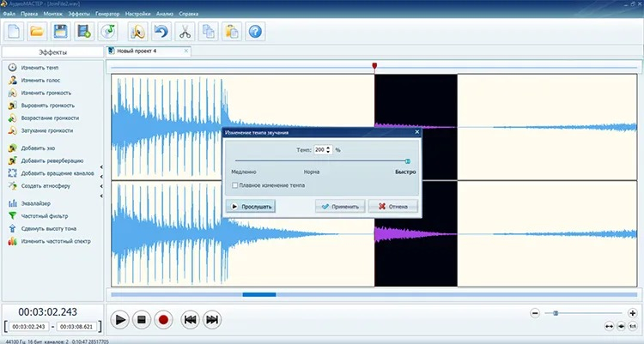The image size is (644, 344).
Task: Increase tempo value with the spinner arrows
Action: [x=328, y=148]
